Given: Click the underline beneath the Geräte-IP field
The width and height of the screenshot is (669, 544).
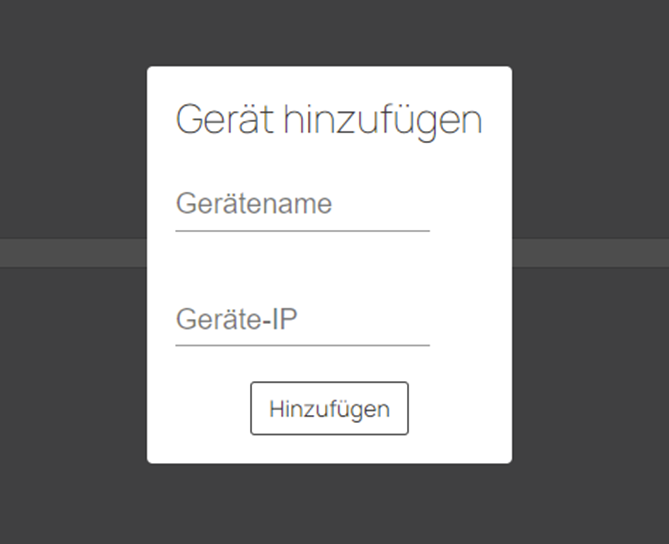Looking at the screenshot, I should pyautogui.click(x=302, y=345).
